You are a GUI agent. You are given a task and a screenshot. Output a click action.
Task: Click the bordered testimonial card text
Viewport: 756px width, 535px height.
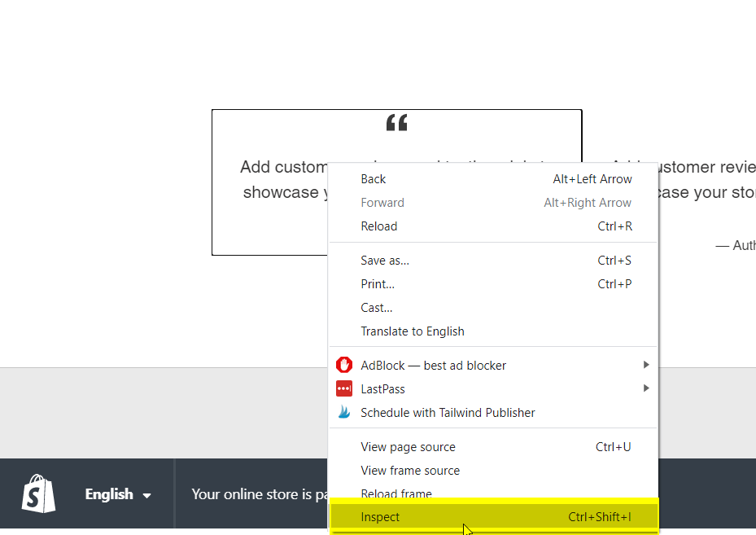coord(277,181)
